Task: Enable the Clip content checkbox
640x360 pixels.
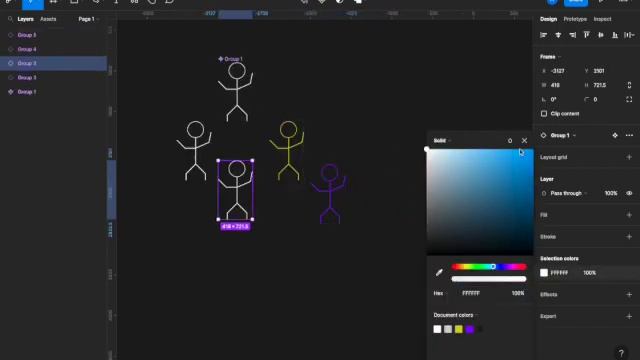Action: 544,114
